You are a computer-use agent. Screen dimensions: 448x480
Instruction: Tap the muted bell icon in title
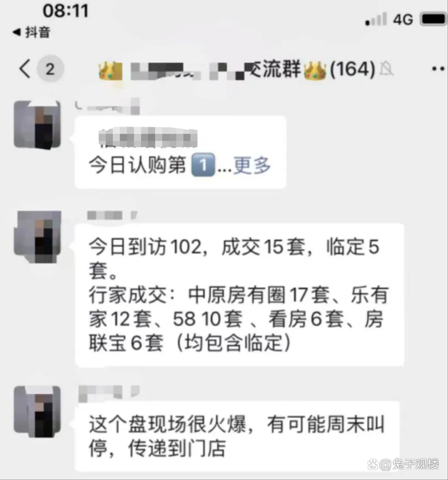(386, 69)
